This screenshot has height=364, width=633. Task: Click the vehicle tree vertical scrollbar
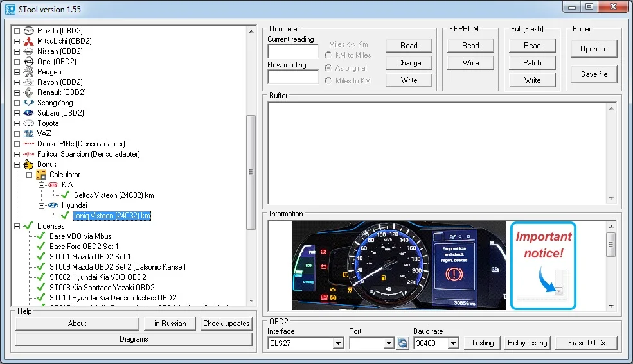(251, 172)
